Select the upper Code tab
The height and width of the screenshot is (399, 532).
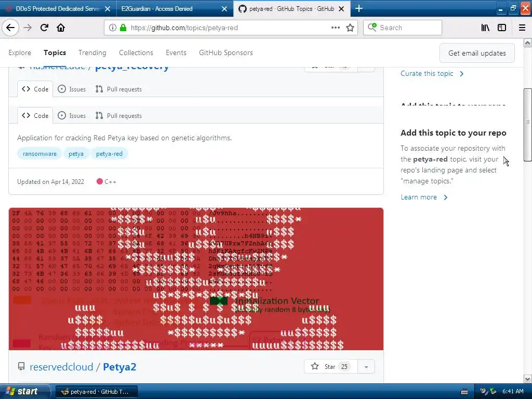click(35, 89)
